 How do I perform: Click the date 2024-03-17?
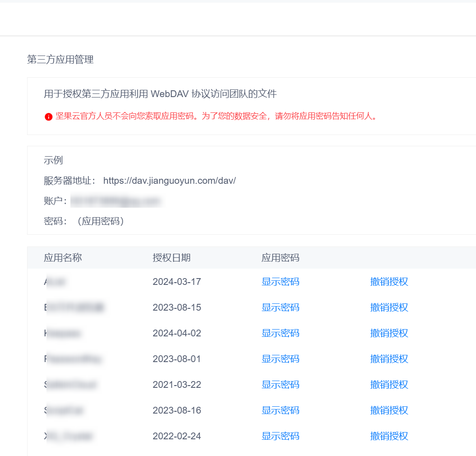pyautogui.click(x=177, y=282)
